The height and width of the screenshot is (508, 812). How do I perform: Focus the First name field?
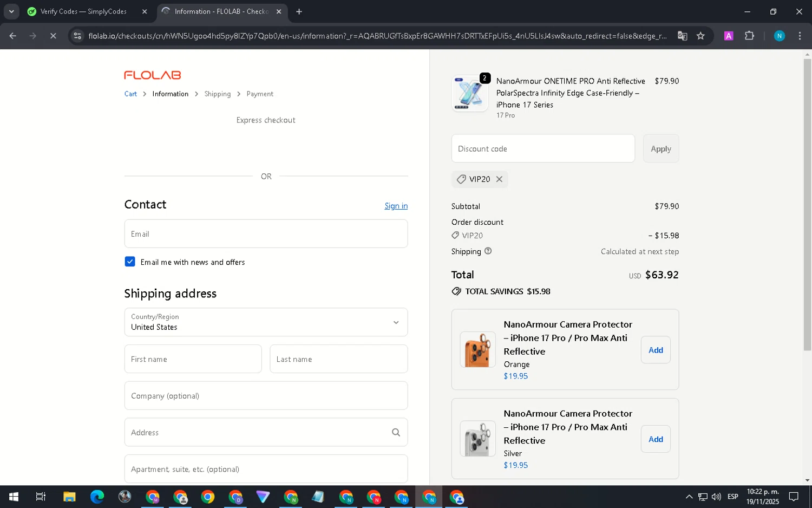[x=193, y=359]
